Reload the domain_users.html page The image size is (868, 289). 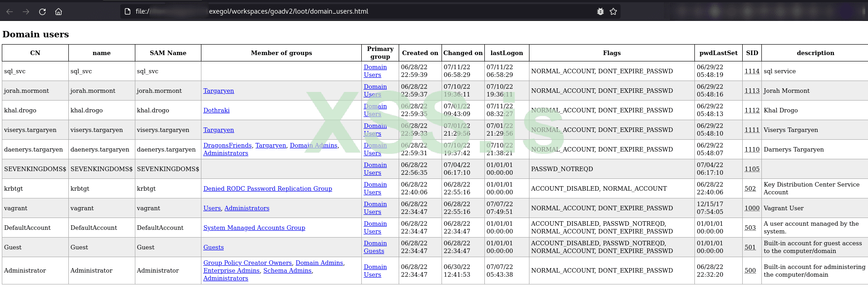pos(42,11)
